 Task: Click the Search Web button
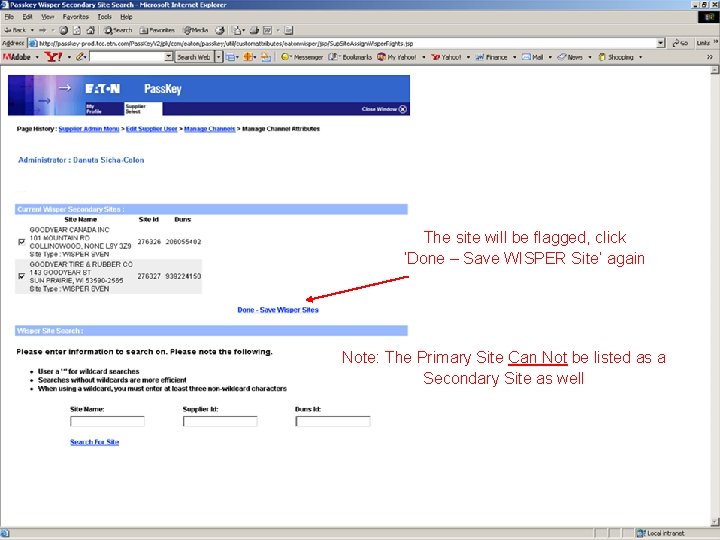pyautogui.click(x=194, y=57)
